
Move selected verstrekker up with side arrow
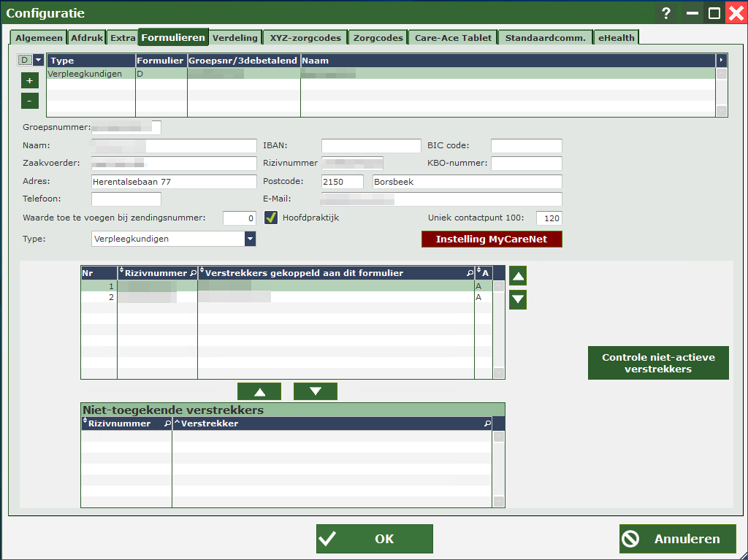pyautogui.click(x=518, y=276)
